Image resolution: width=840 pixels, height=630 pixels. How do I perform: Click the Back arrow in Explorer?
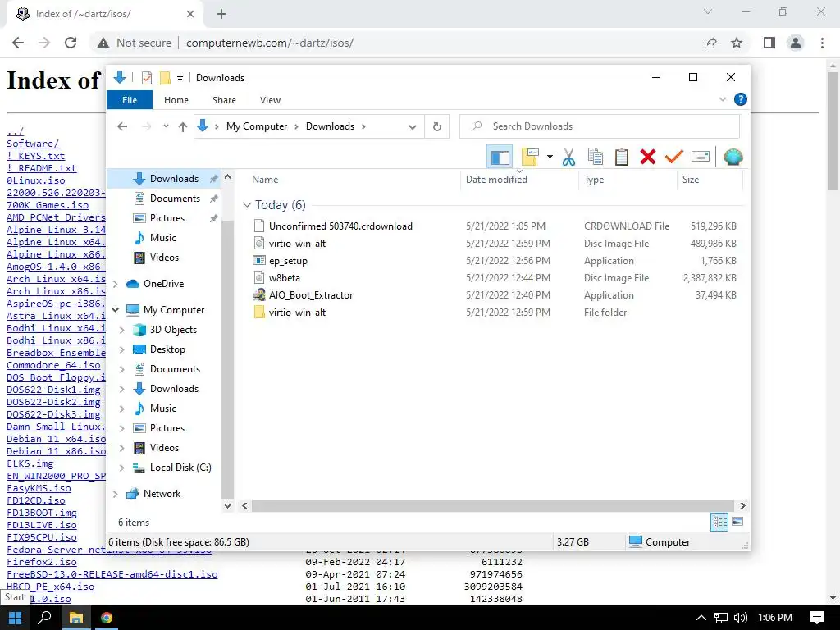pos(122,126)
